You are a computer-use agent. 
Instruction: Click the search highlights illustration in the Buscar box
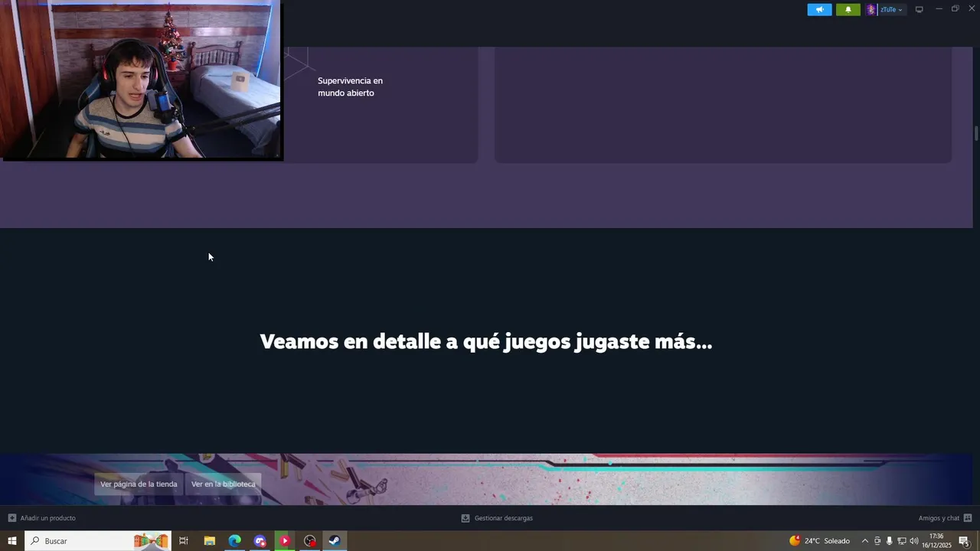tap(152, 541)
